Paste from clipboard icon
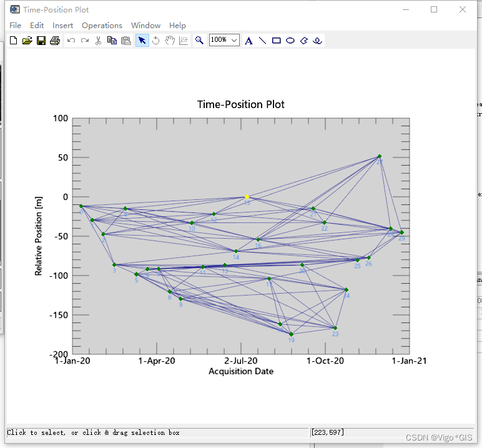The width and height of the screenshot is (482, 448). tap(126, 41)
